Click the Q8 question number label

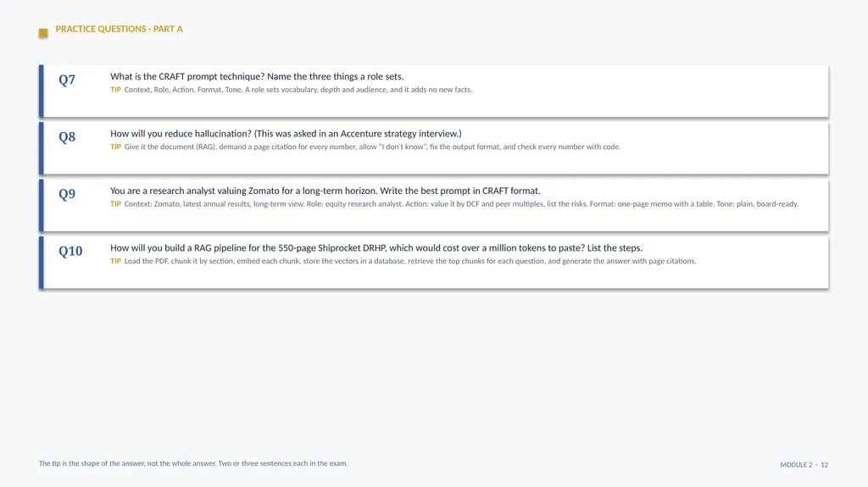click(67, 136)
